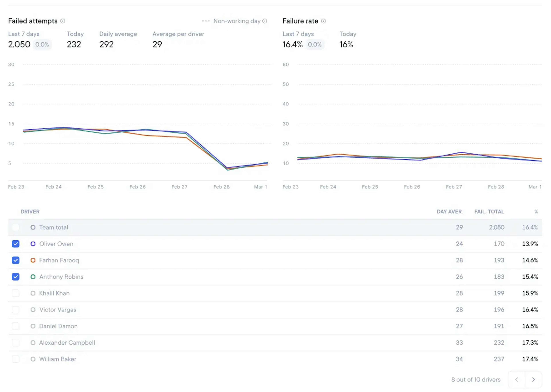Click the Failed attempts heading
This screenshot has width=551, height=392.
point(33,21)
